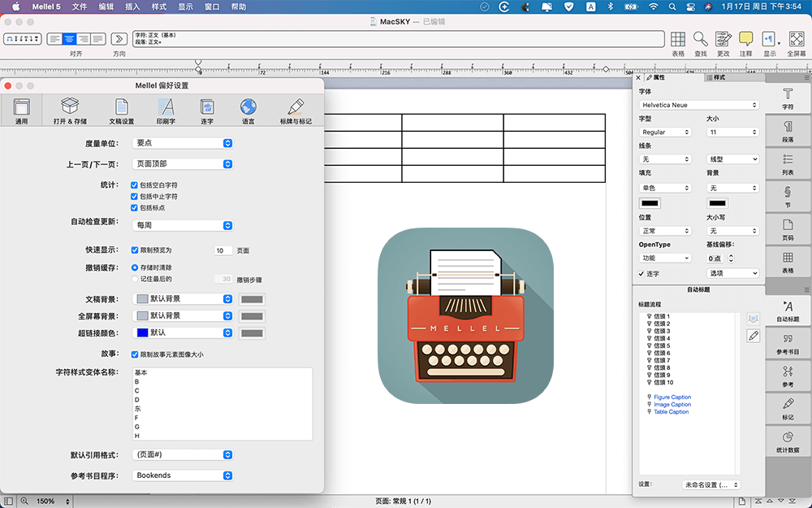Click the pencil edit icon beside 标题流程
The image size is (812, 508).
click(754, 336)
